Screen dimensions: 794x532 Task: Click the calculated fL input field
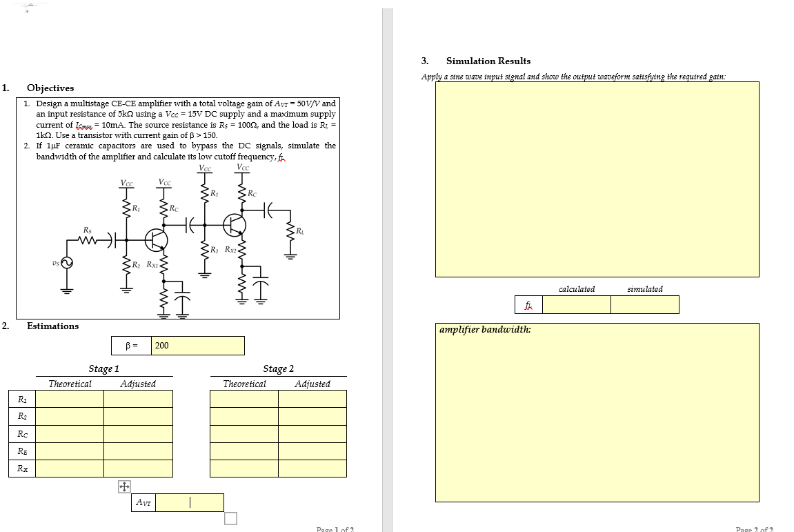point(577,304)
